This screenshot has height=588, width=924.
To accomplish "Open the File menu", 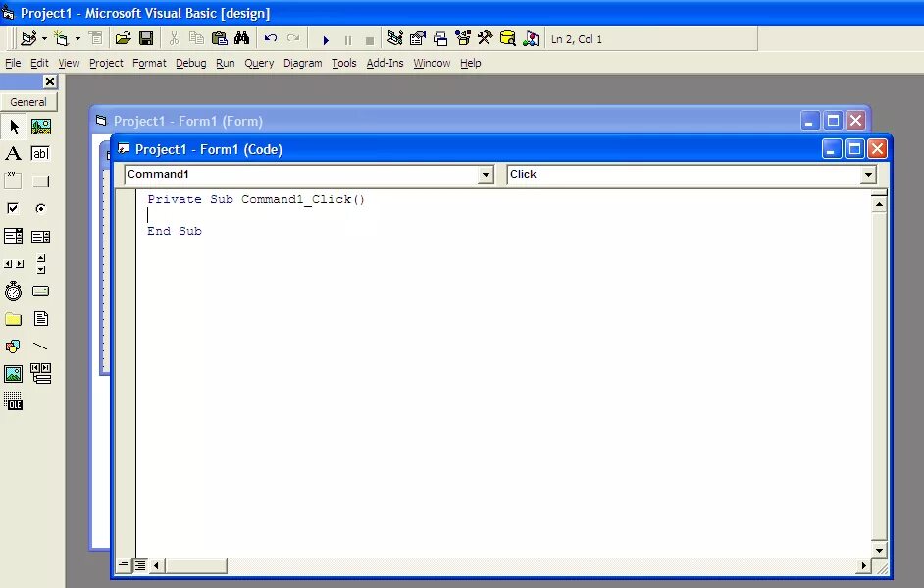I will (x=13, y=63).
